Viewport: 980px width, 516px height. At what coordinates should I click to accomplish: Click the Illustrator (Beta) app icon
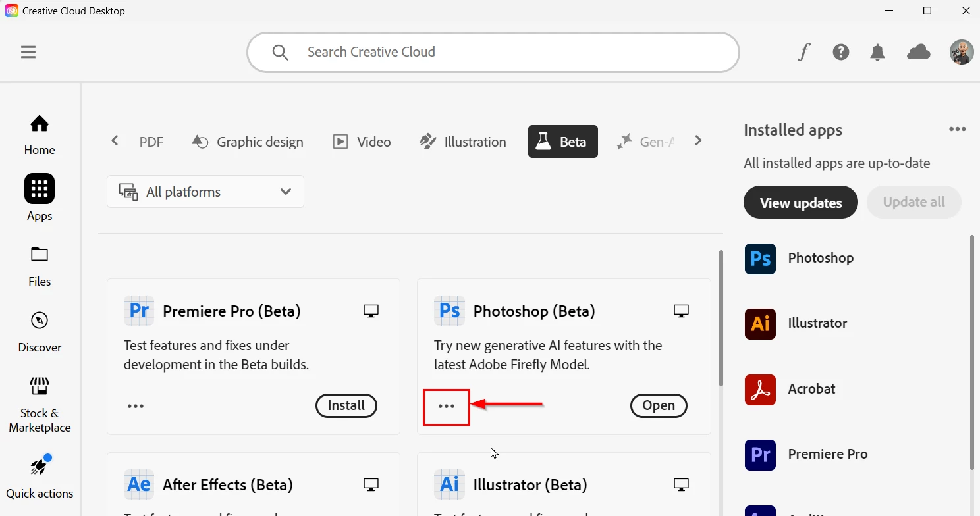[x=449, y=484]
